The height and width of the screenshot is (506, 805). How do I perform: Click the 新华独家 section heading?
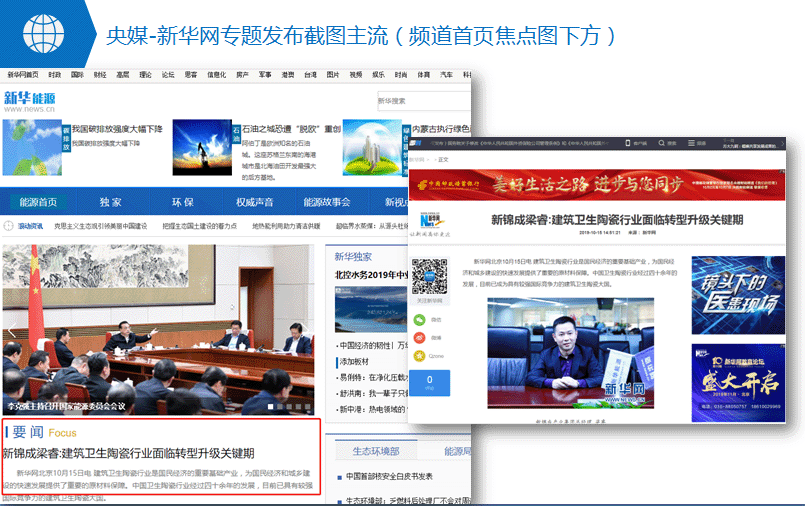[x=353, y=256]
